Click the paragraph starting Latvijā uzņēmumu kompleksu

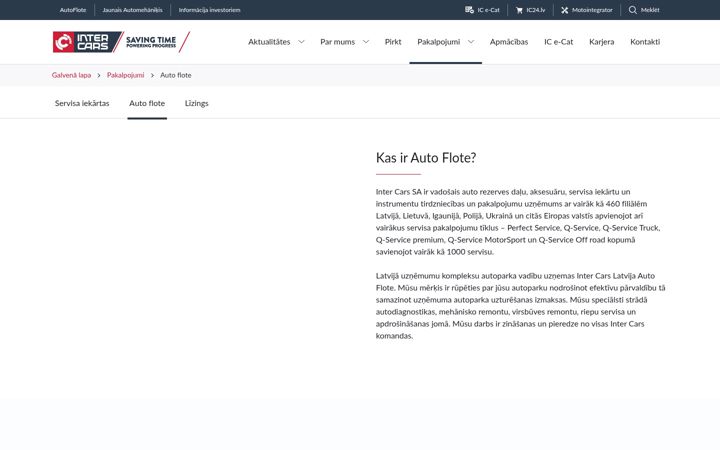pos(520,306)
